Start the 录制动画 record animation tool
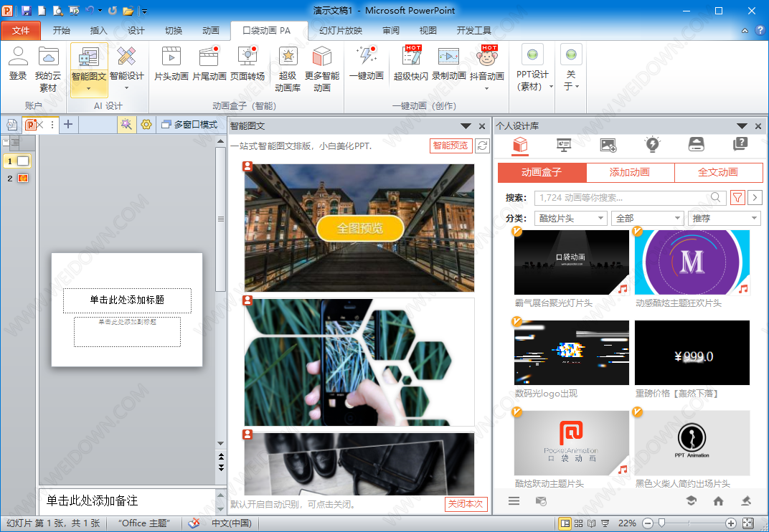 click(449, 64)
